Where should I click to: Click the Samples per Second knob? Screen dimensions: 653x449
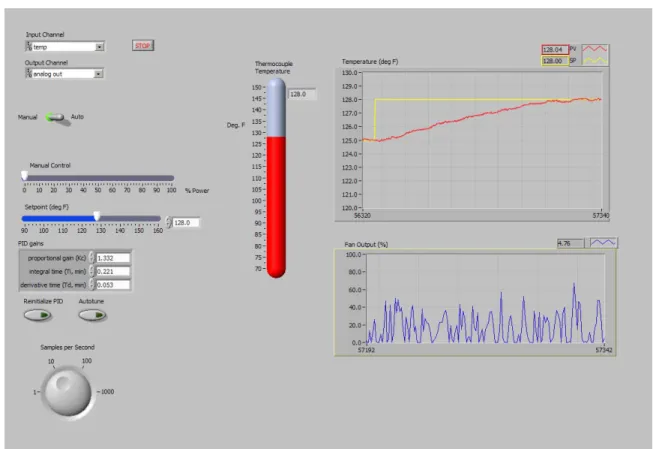click(68, 392)
